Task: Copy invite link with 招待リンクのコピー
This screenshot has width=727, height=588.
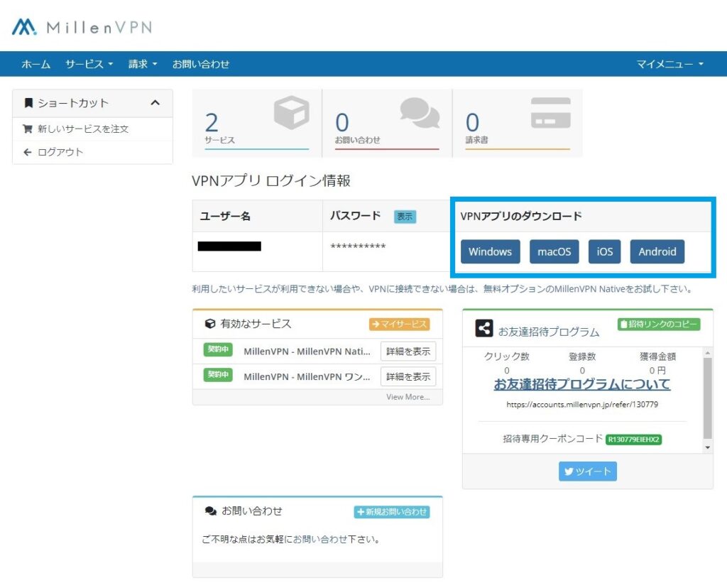Action: [x=659, y=324]
